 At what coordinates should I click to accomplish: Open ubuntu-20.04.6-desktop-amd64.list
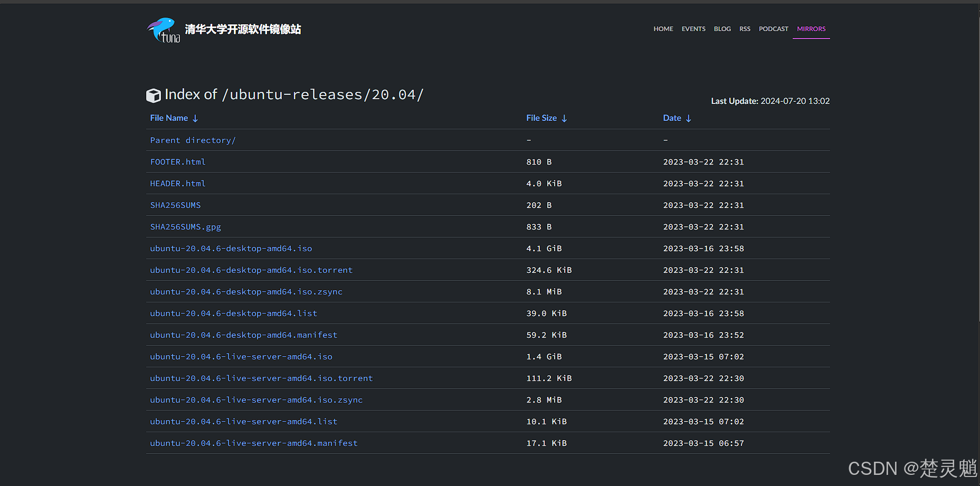click(234, 313)
